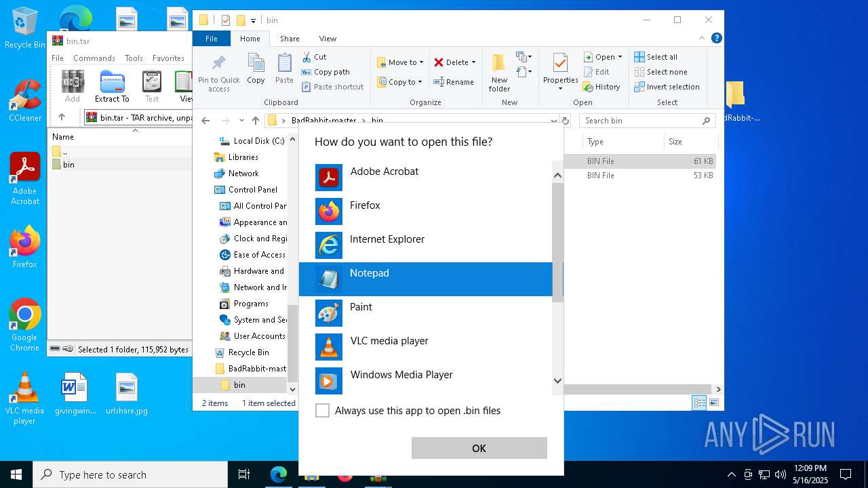This screenshot has width=868, height=488.
Task: Collapse the Explorer ribbon with chevron
Action: click(x=703, y=39)
